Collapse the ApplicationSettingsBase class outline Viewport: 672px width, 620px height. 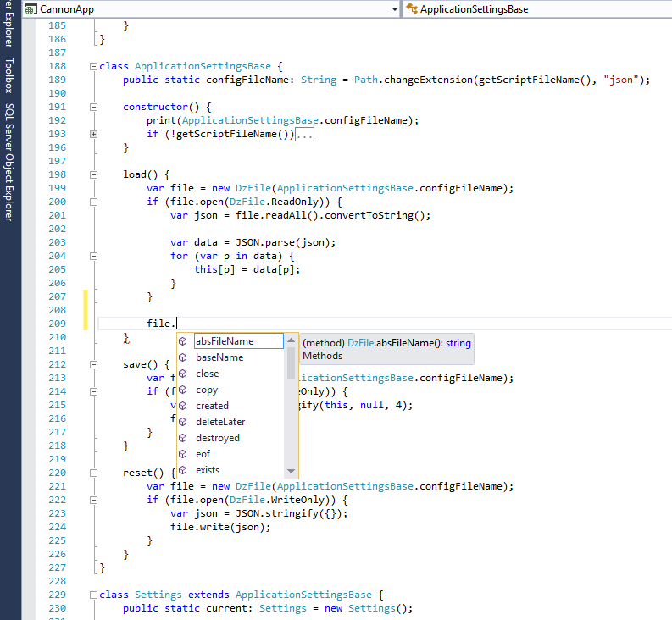coord(93,66)
